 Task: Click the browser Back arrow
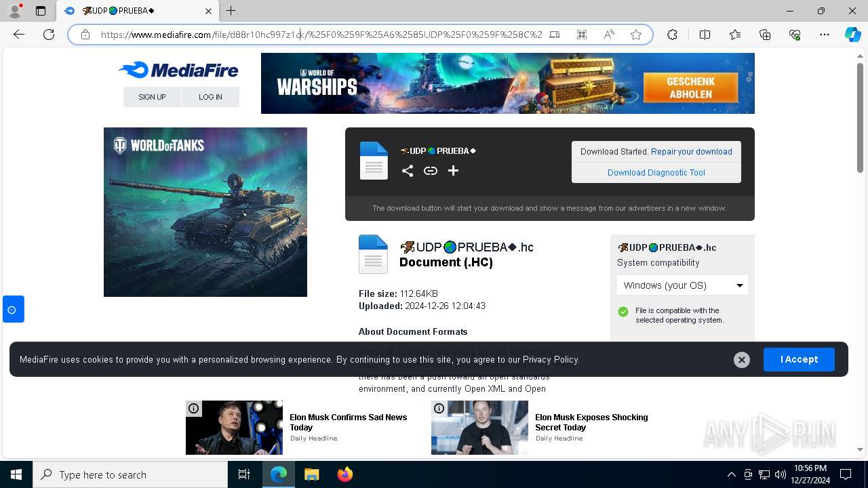(x=19, y=35)
